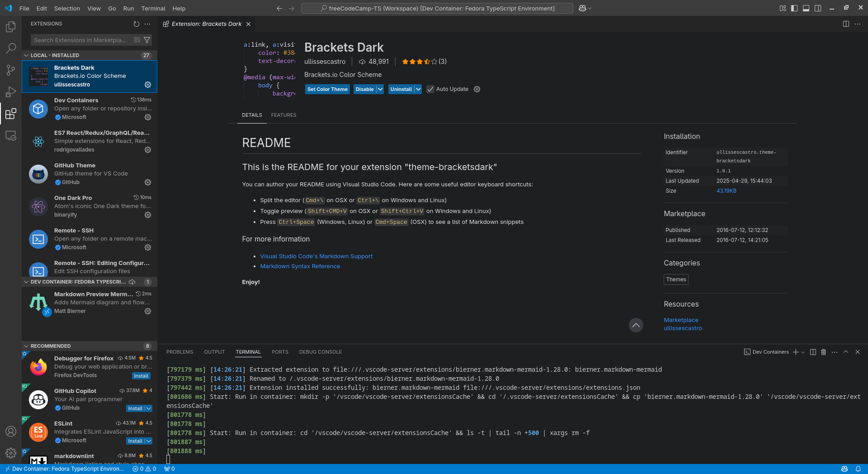
Task: Open the Uninstall dropdown arrow
Action: click(x=418, y=89)
